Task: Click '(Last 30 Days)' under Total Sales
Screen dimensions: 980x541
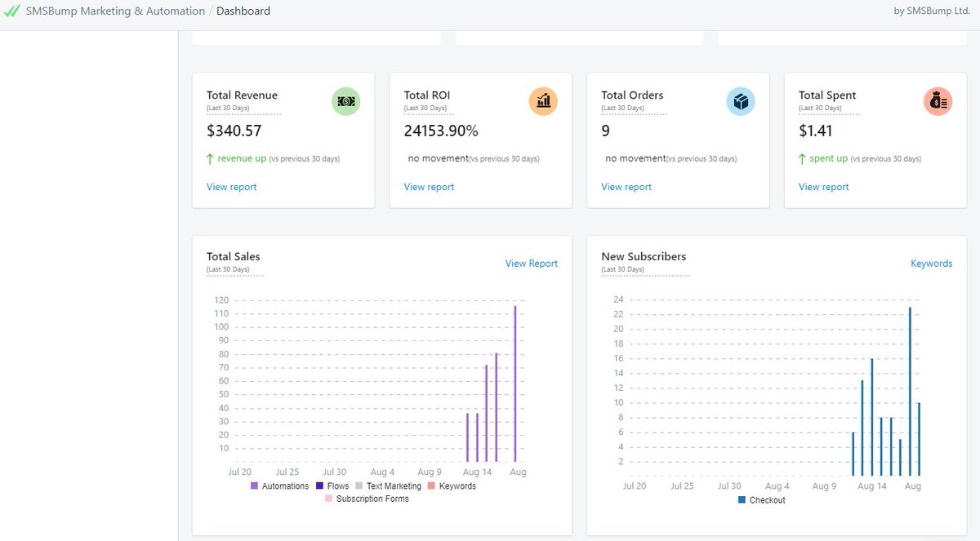Action: 228,269
